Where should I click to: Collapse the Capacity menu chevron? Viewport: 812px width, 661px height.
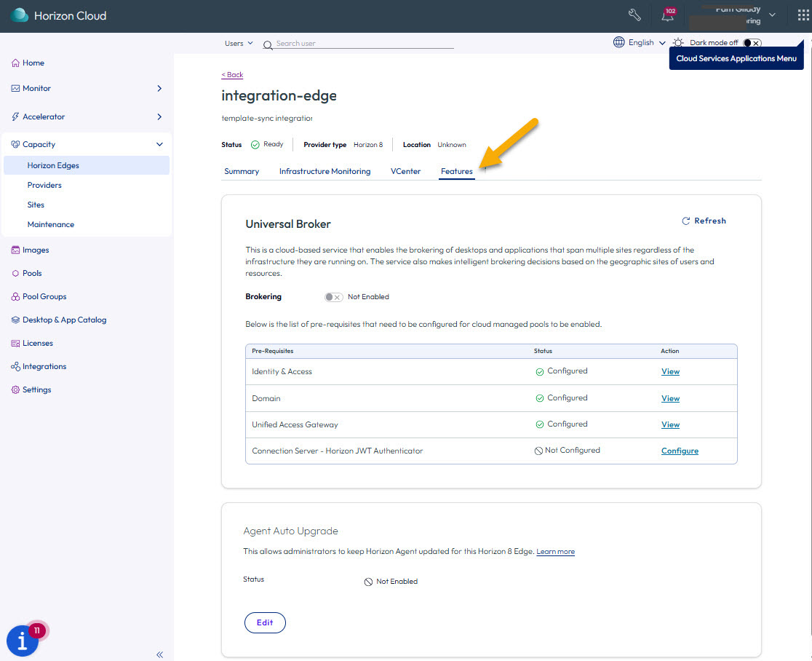159,145
